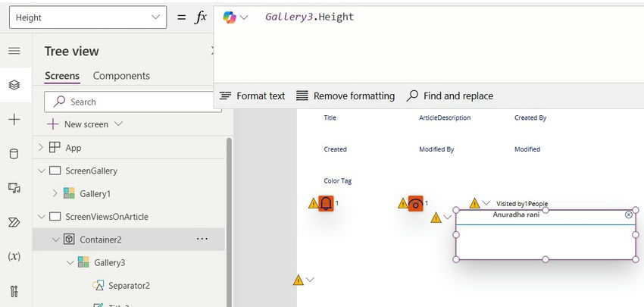The width and height of the screenshot is (644, 307).
Task: Select Container2 in the tree
Action: point(101,240)
